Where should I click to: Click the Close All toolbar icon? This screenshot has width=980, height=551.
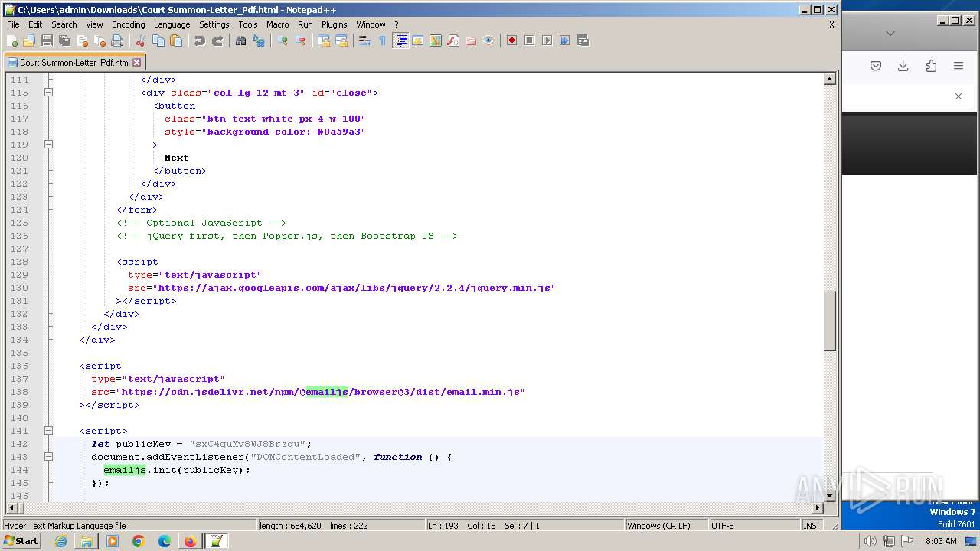tap(100, 41)
